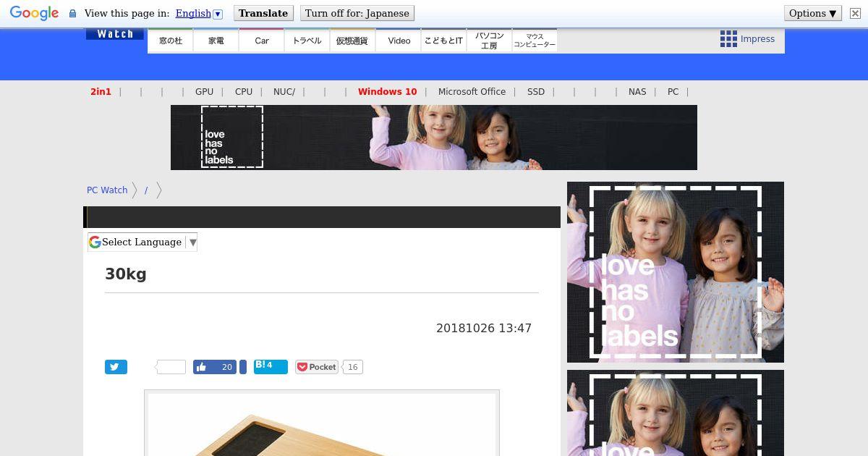Image resolution: width=868 pixels, height=456 pixels.
Task: Open the CPU topic link
Action: 244,92
